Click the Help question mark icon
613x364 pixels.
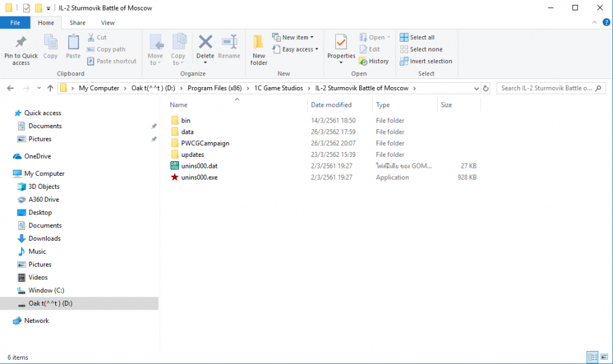(606, 23)
